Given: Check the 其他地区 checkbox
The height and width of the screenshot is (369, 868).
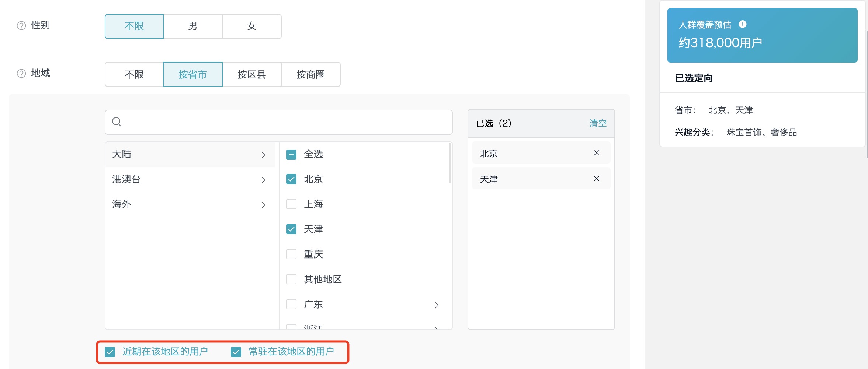Looking at the screenshot, I should click(x=291, y=280).
